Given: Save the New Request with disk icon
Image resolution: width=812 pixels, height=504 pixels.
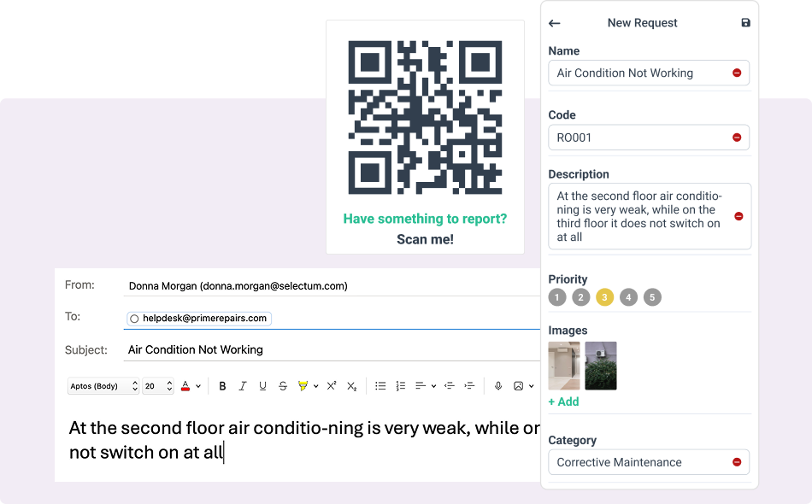Looking at the screenshot, I should point(745,23).
